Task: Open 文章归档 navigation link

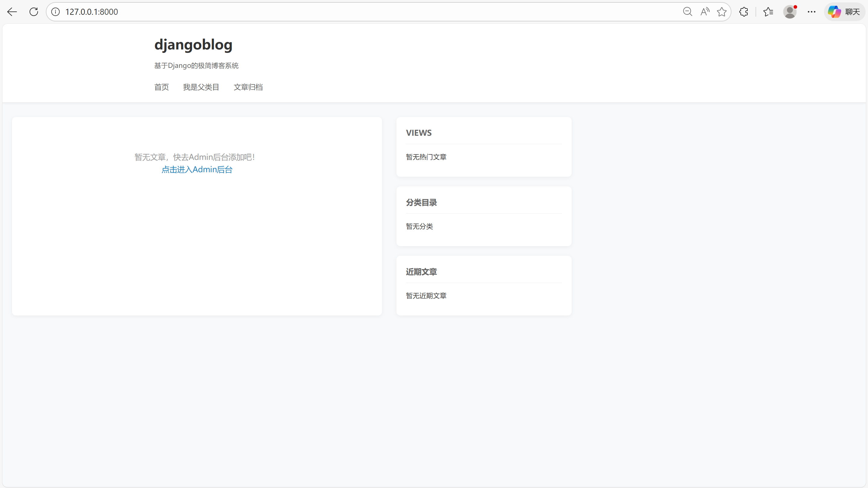Action: click(248, 87)
